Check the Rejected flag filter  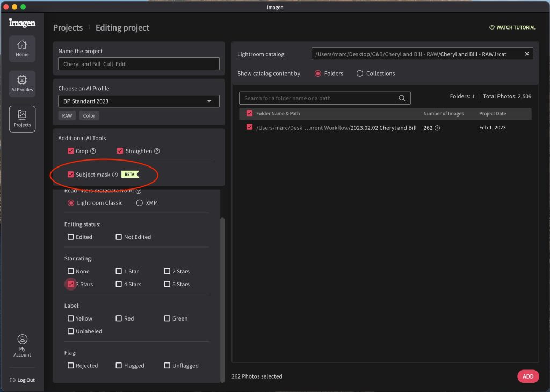pyautogui.click(x=70, y=365)
